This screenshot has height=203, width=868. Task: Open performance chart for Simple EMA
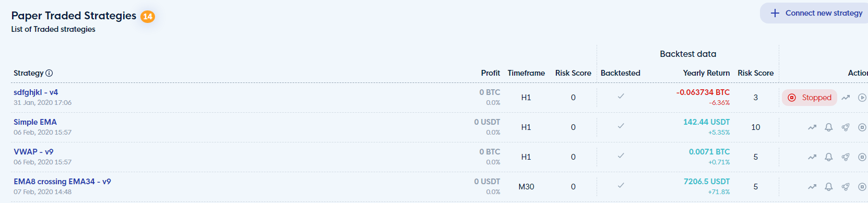[x=812, y=127]
